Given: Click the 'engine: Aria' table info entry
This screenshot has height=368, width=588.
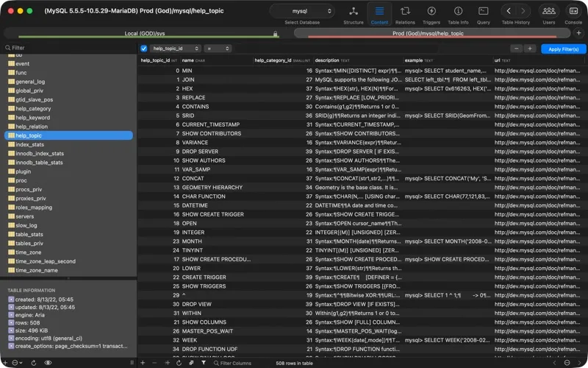Looking at the screenshot, I should point(30,315).
